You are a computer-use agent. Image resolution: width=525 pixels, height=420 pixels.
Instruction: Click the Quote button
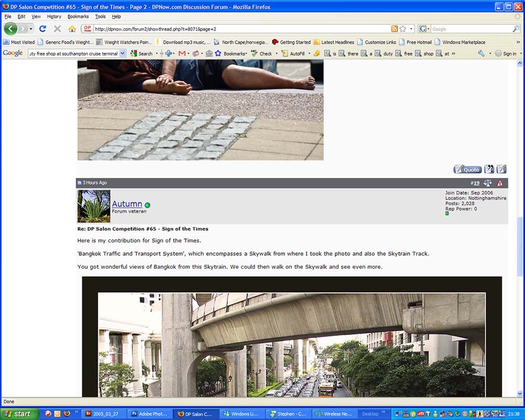click(467, 169)
